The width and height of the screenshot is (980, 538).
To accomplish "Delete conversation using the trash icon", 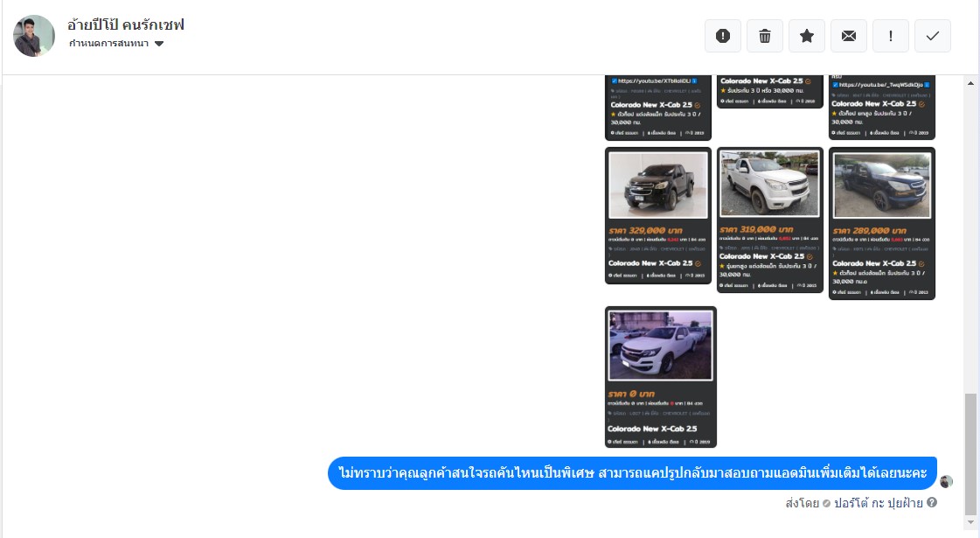I will click(764, 36).
